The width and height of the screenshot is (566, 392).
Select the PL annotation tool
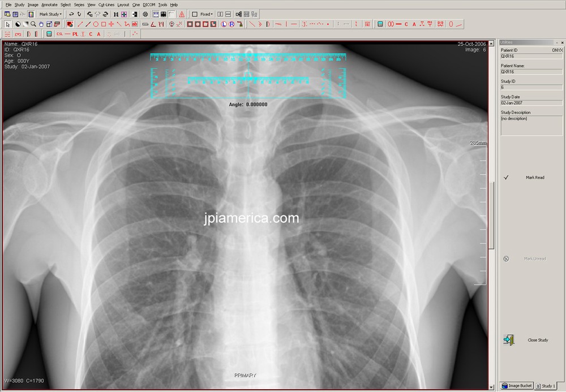tap(75, 34)
